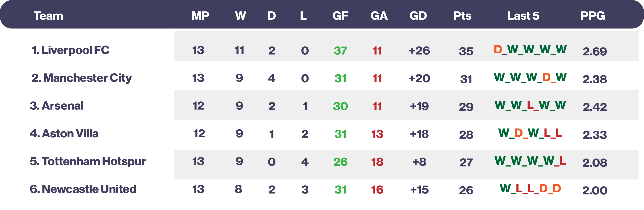Viewport: 644px width, 210px height.
Task: Click Liverpool's 2.69 PPG value
Action: coord(595,51)
